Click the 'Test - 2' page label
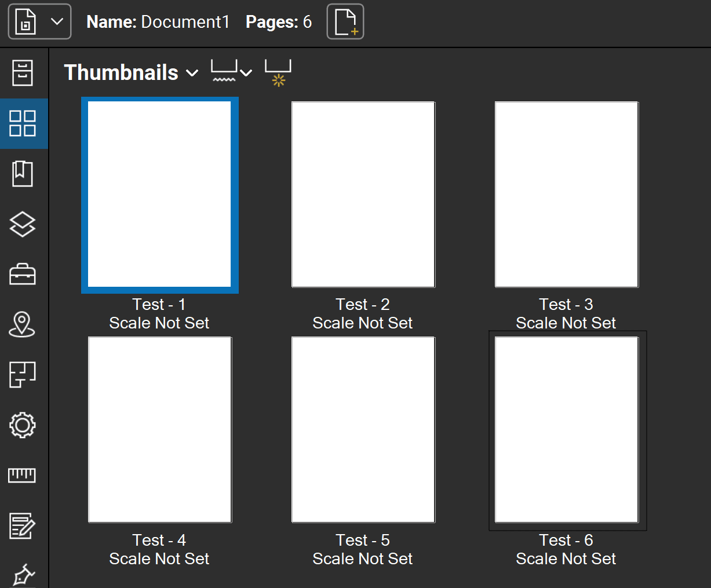Viewport: 711px width, 588px height. click(x=363, y=304)
